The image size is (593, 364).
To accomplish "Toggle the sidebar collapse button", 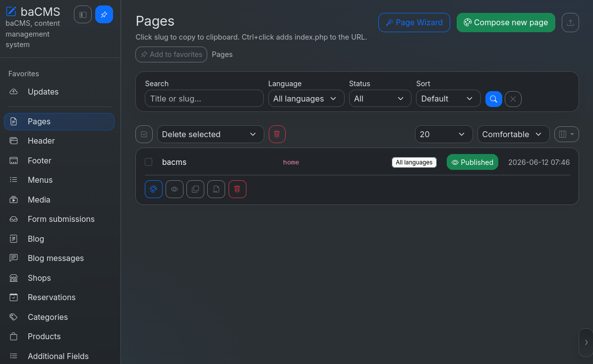I will [83, 15].
